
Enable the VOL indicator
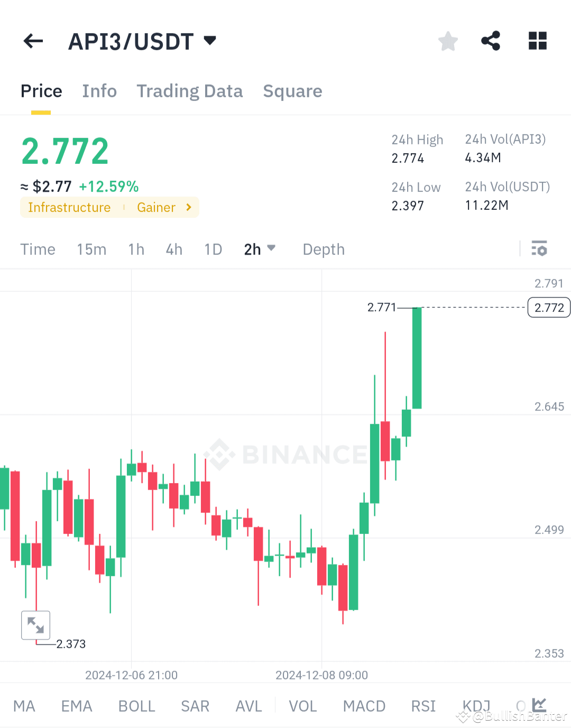[x=302, y=706]
